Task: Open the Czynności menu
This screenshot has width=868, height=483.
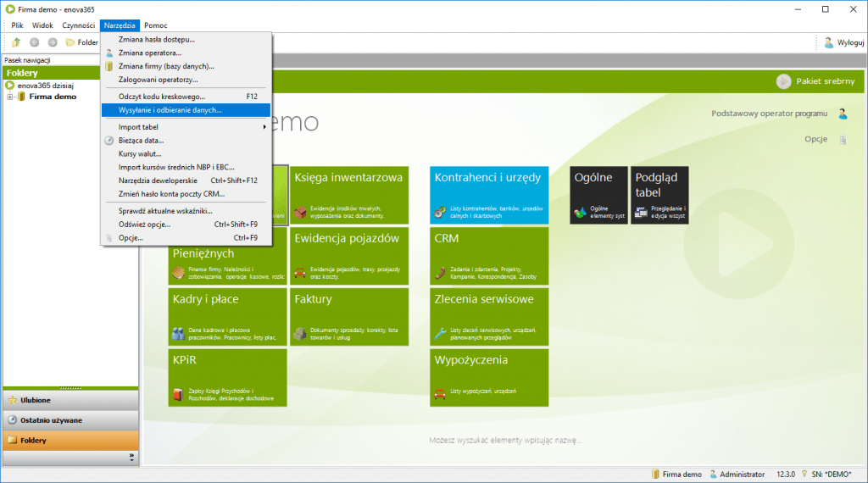Action: tap(78, 25)
